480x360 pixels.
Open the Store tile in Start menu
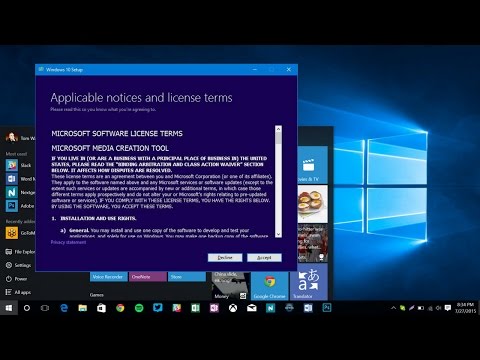pos(187,277)
